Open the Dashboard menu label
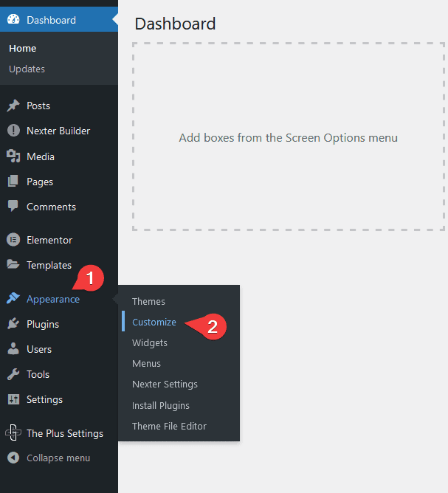 [x=51, y=20]
